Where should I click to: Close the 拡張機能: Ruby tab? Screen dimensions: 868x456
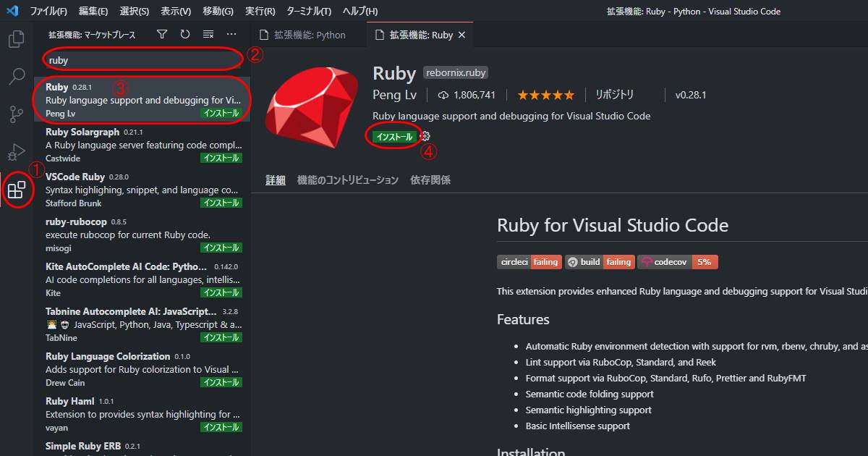point(462,35)
